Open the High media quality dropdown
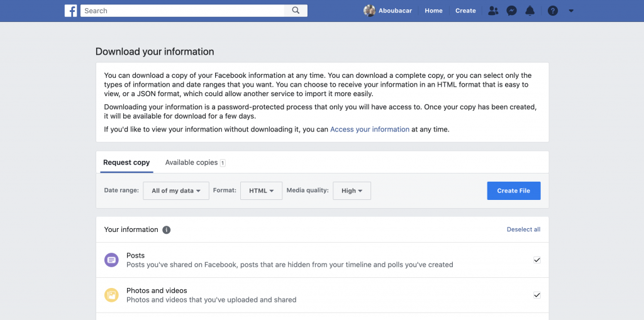 352,190
